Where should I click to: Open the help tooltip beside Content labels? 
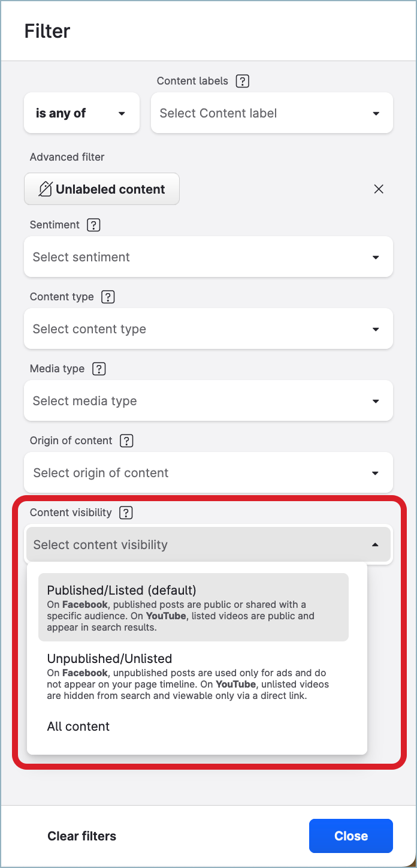pyautogui.click(x=242, y=80)
